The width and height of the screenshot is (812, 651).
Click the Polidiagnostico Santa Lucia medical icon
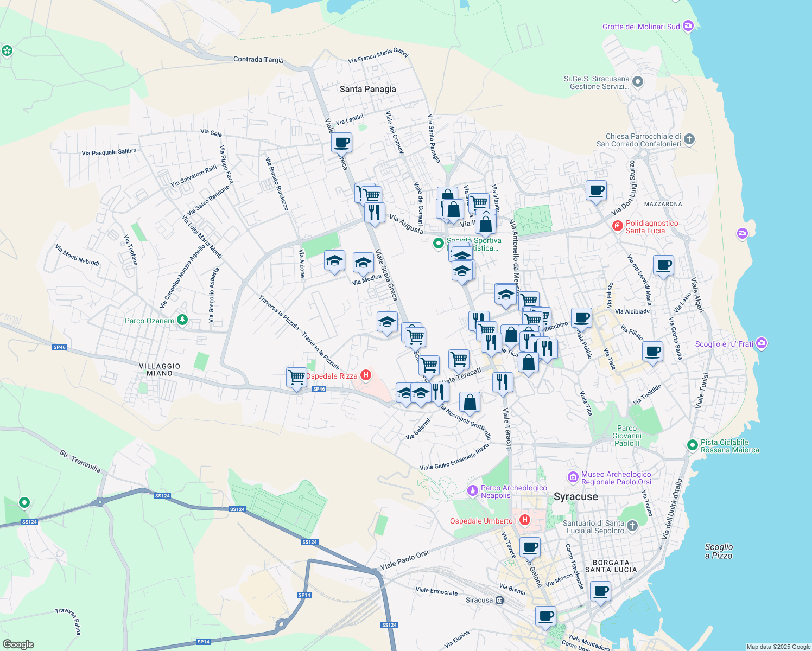click(x=617, y=226)
